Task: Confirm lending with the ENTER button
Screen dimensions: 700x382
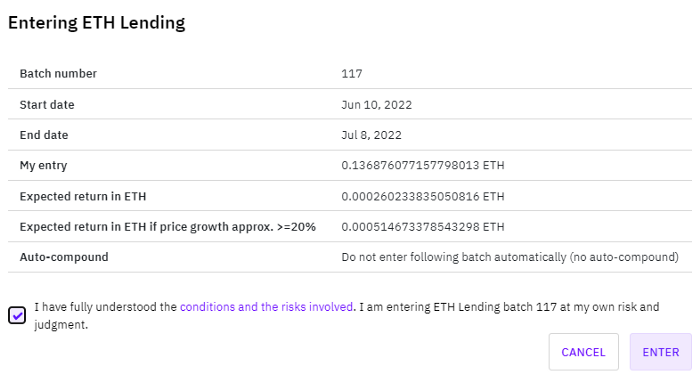Action: tap(661, 352)
